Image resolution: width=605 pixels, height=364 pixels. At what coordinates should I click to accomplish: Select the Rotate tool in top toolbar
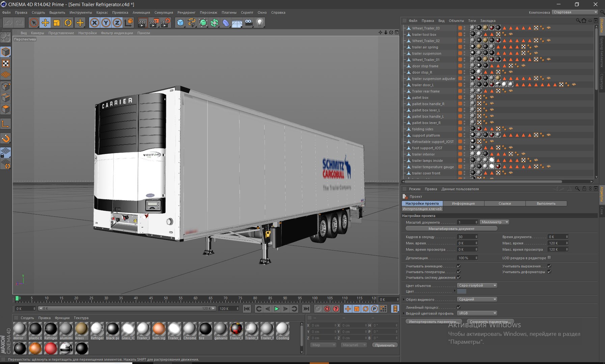point(68,23)
